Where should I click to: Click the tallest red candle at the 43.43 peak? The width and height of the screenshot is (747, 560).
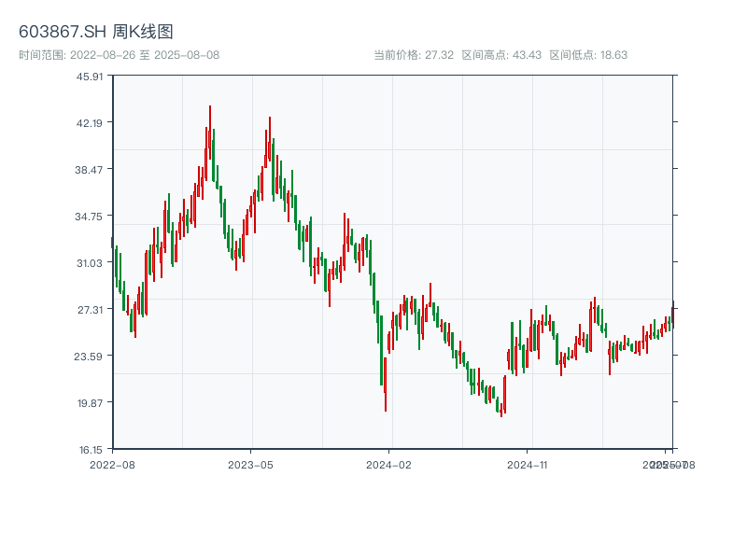coord(209,133)
